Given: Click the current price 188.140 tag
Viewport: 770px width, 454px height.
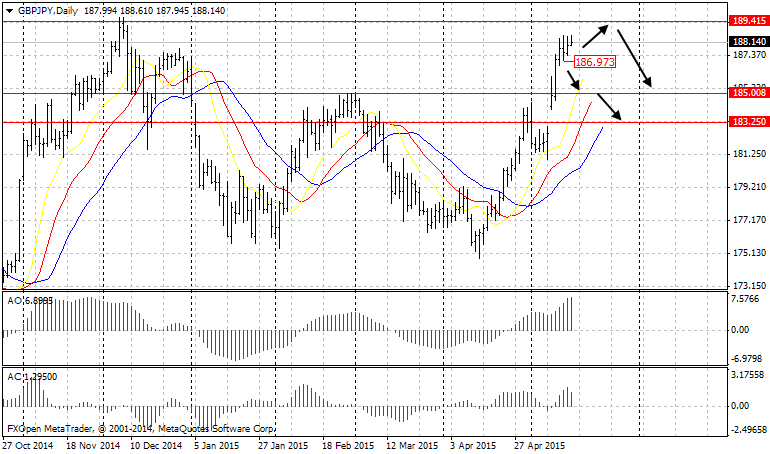Looking at the screenshot, I should 748,42.
